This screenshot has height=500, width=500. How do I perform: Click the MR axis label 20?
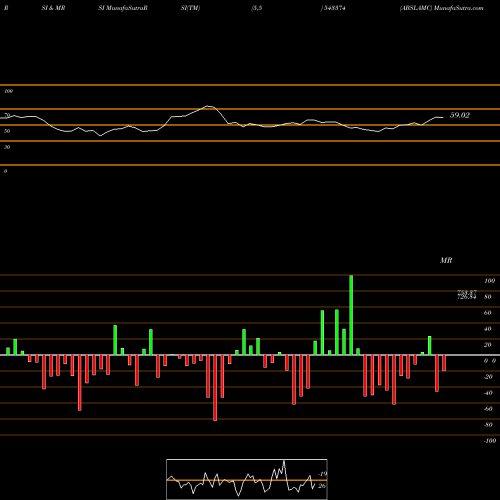[488, 345]
